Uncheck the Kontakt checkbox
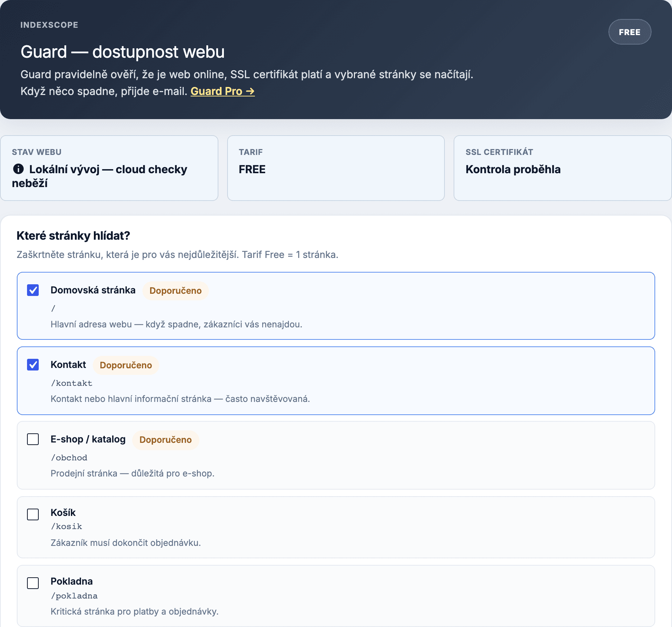 33,365
